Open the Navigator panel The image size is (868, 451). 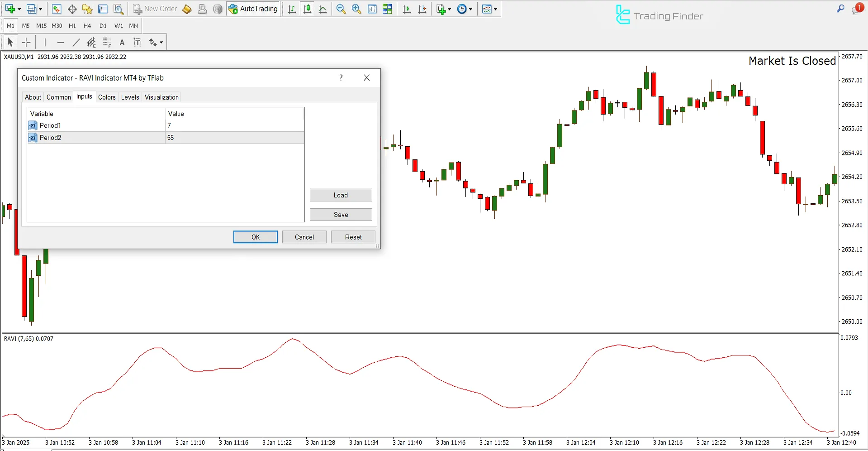pyautogui.click(x=87, y=9)
